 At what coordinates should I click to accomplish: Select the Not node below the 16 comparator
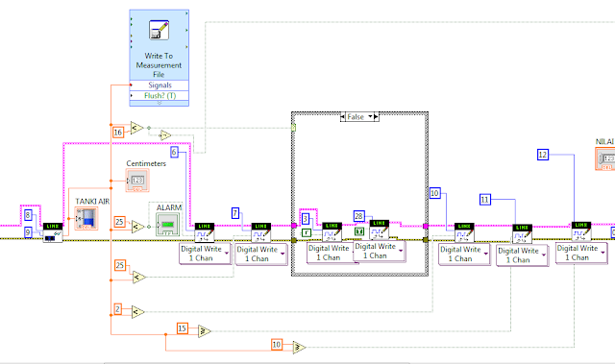165,135
